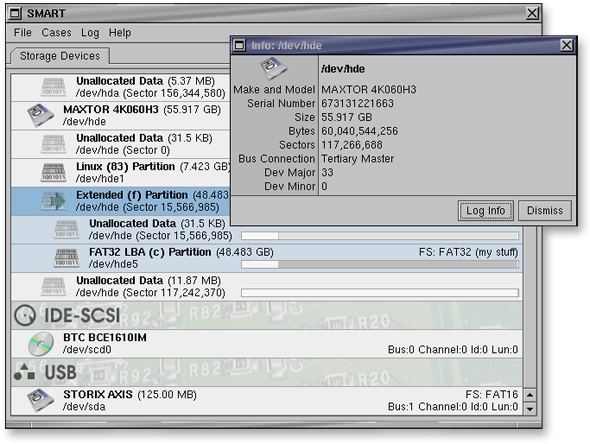
Task: Click the device list scrollbar track
Action: [530, 307]
